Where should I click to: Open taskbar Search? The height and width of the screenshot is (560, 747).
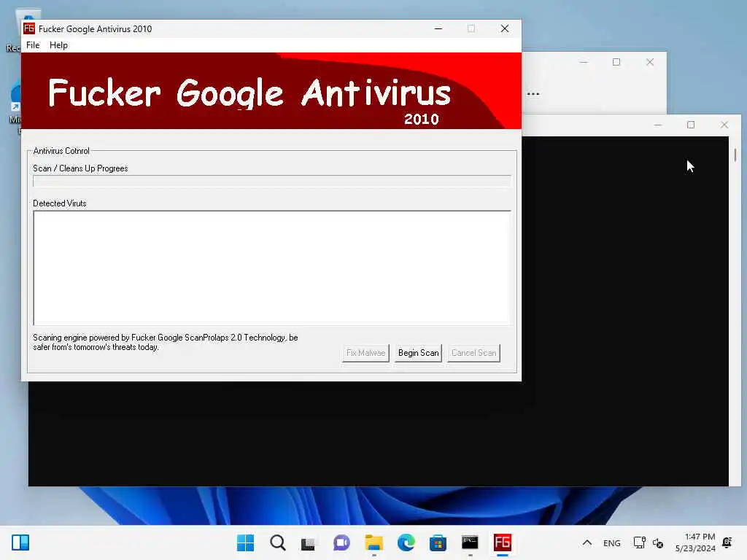(x=277, y=542)
